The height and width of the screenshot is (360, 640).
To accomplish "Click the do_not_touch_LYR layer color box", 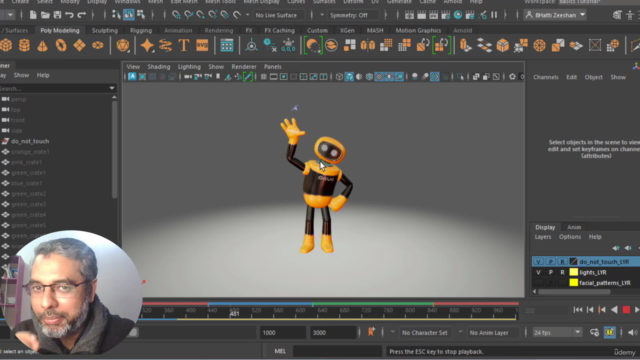I will tap(573, 262).
